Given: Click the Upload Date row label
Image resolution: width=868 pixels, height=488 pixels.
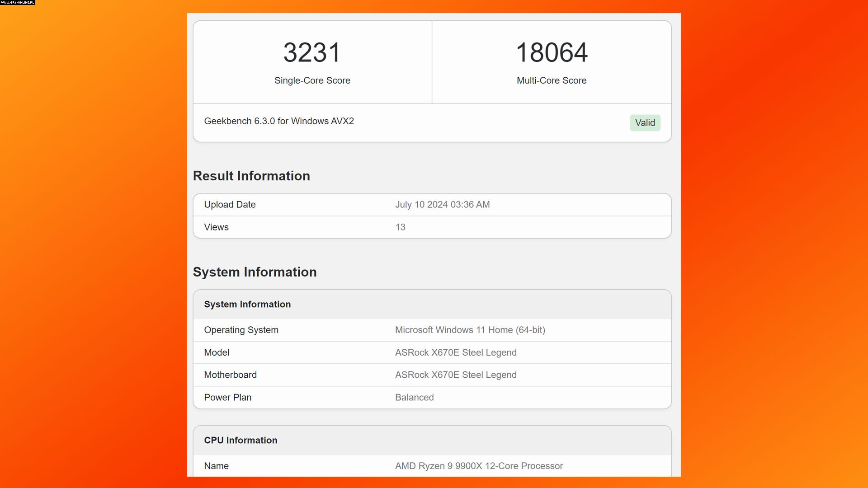Looking at the screenshot, I should [230, 205].
